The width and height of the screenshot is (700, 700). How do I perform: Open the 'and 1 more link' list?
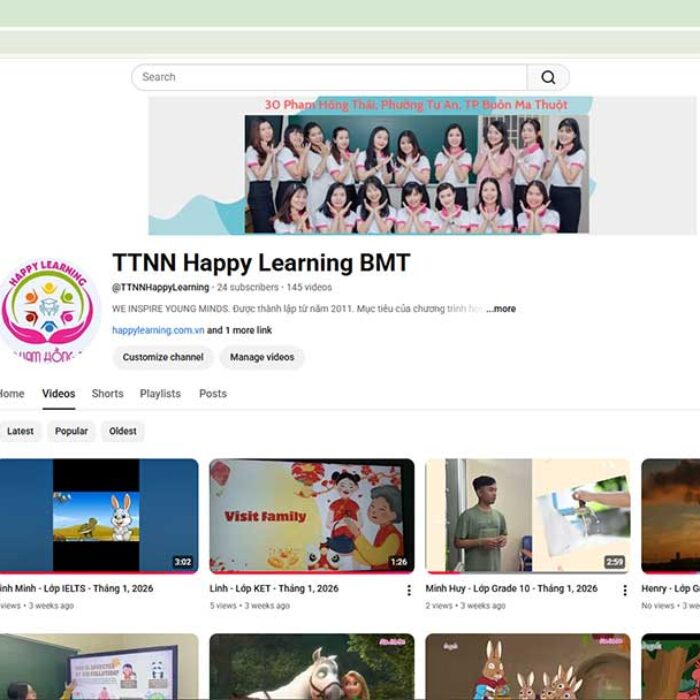(239, 330)
